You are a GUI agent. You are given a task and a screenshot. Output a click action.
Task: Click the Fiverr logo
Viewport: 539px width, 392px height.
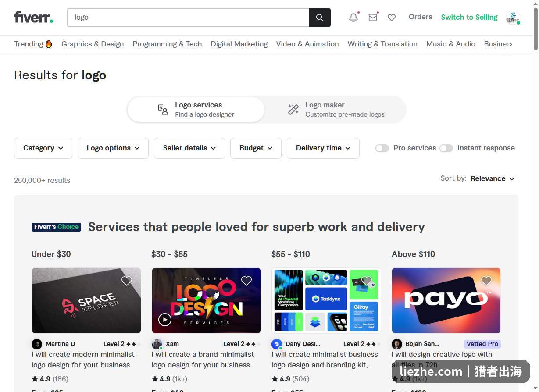point(34,17)
